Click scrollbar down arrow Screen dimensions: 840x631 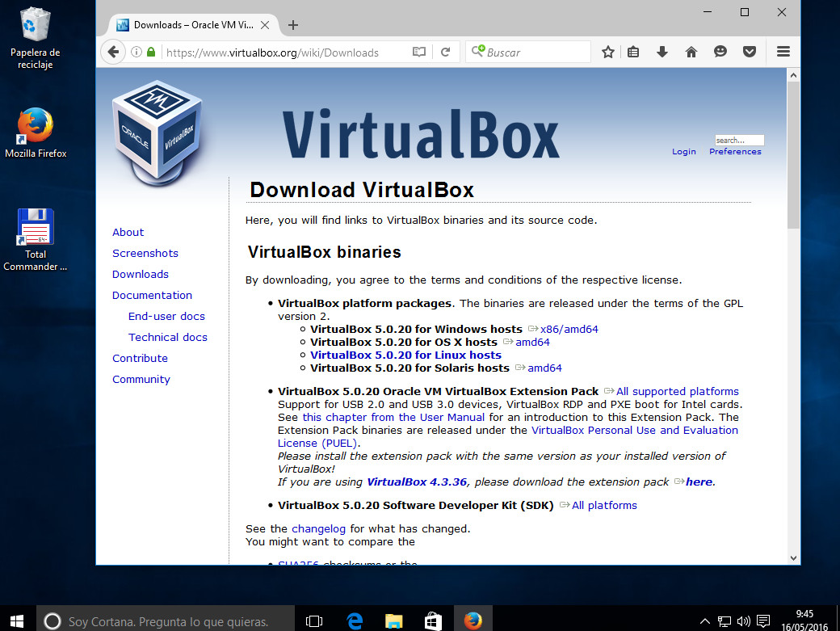(793, 557)
